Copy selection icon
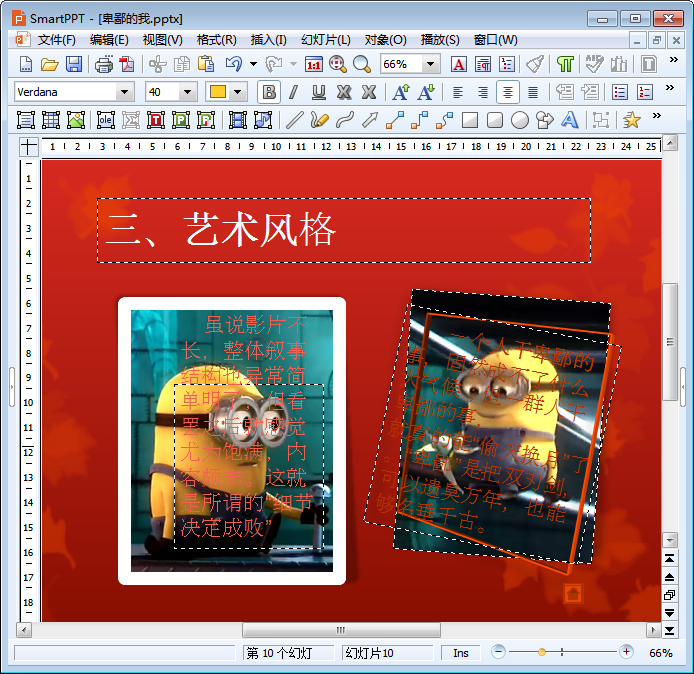The height and width of the screenshot is (674, 694). tap(182, 64)
